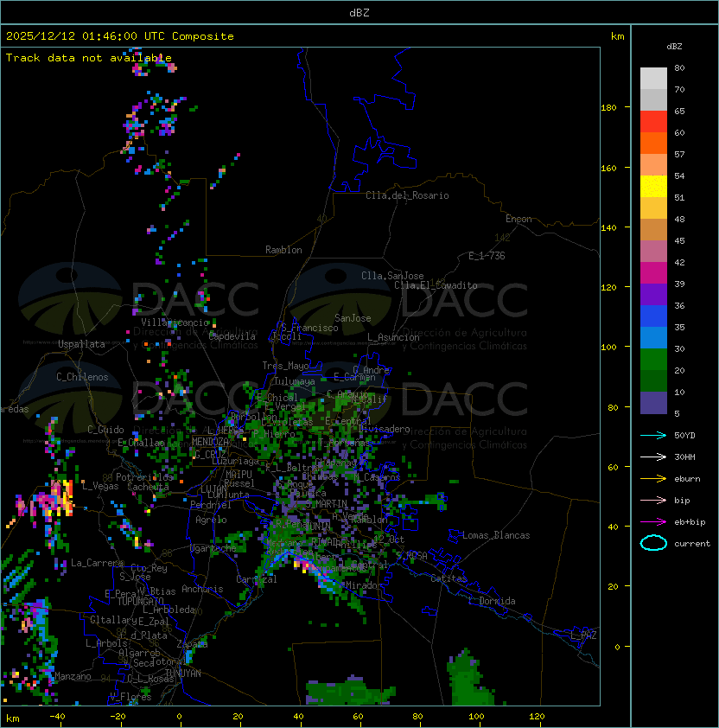Click the cyan 50YD arrow icon in legend
The image size is (719, 728).
tap(653, 436)
